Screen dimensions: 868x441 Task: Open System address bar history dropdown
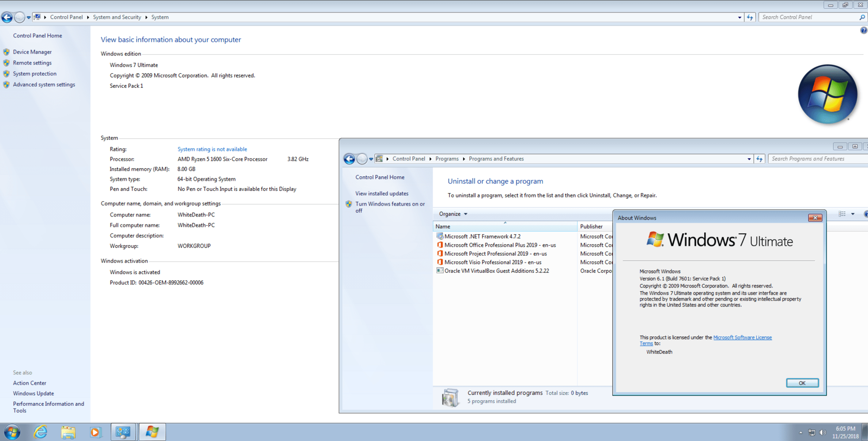coord(740,17)
